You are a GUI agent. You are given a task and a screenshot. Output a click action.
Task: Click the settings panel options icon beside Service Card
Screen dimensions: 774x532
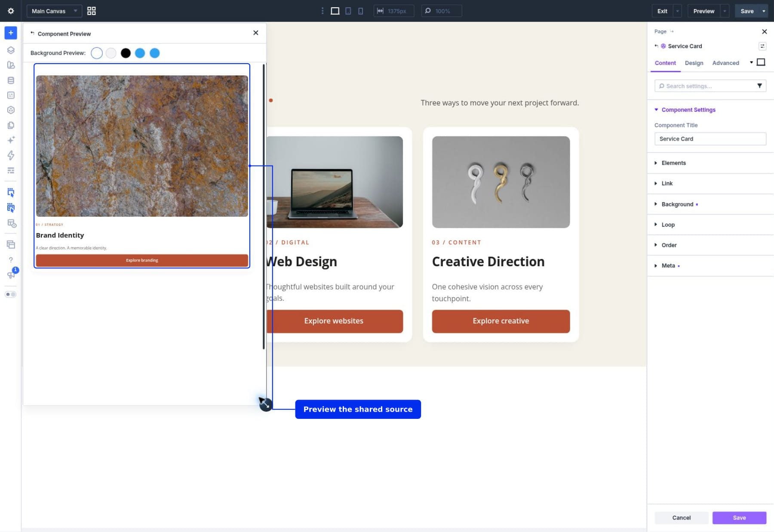762,46
